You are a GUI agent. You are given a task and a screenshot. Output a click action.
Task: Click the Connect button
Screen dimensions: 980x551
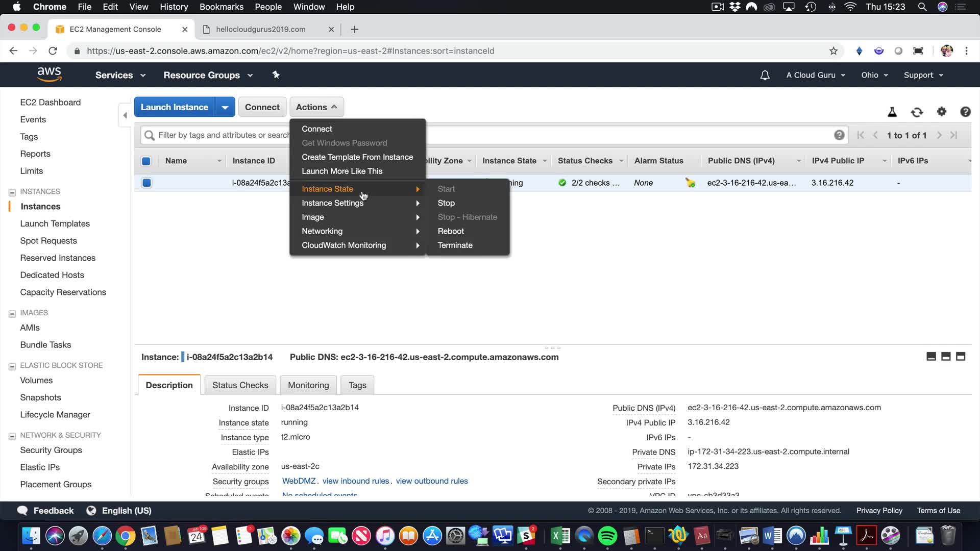pyautogui.click(x=262, y=107)
